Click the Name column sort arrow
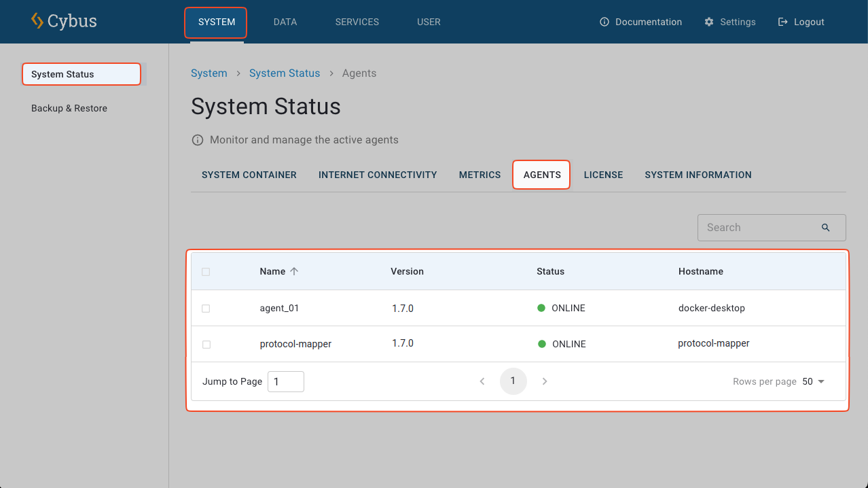The width and height of the screenshot is (868, 488). (294, 271)
